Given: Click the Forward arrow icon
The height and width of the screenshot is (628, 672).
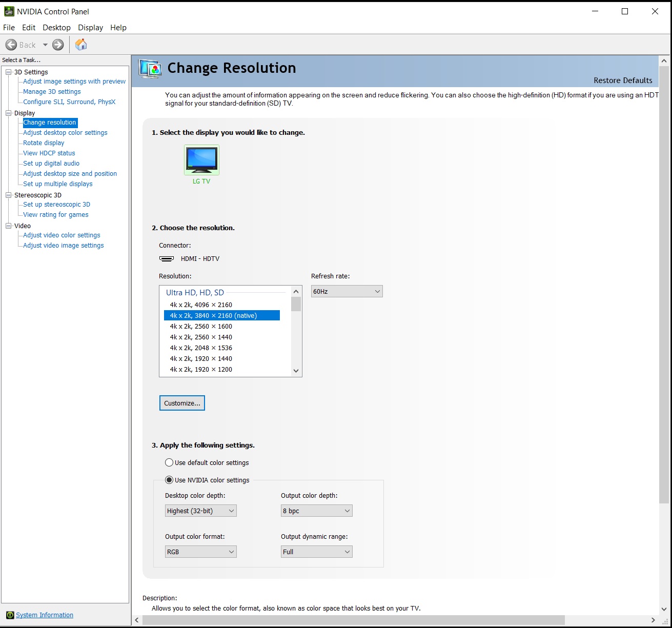Looking at the screenshot, I should tap(58, 45).
